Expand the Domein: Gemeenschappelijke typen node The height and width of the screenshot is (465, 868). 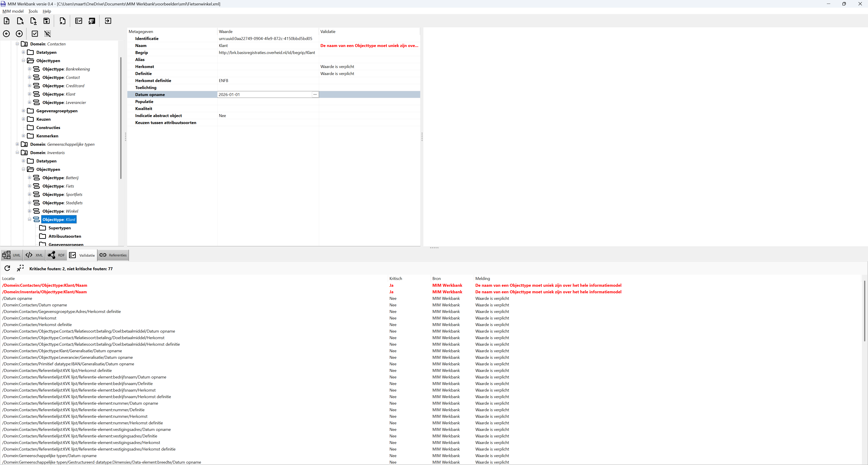pos(17,144)
